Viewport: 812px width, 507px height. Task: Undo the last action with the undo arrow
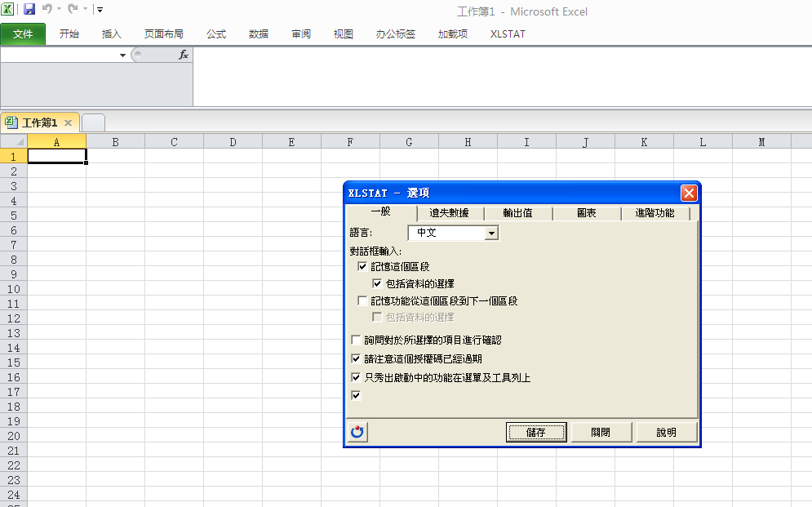coord(47,9)
